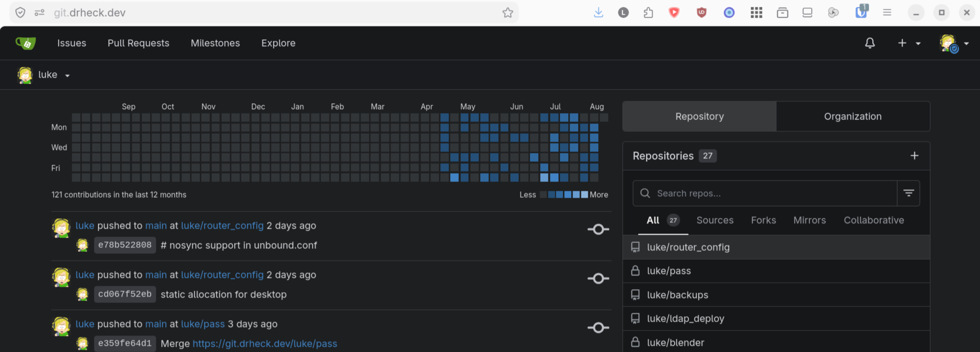Open the browser extensions puzzle icon
This screenshot has width=980, height=352.
click(x=648, y=13)
